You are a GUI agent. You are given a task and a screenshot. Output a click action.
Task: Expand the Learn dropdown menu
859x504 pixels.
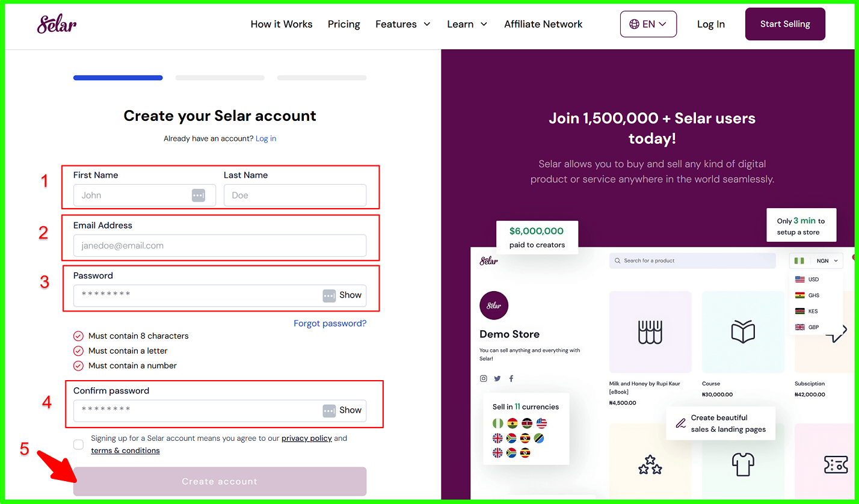[467, 24]
